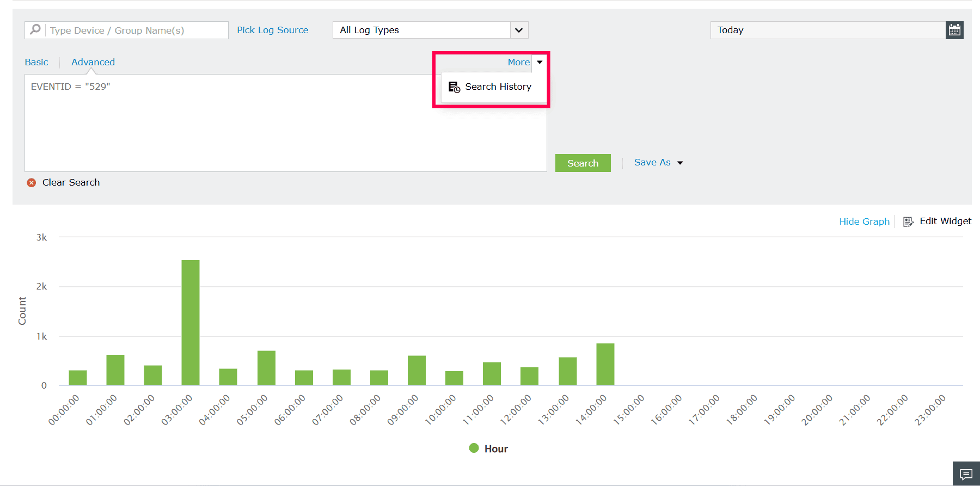The width and height of the screenshot is (980, 486).
Task: Open the Save As dropdown
Action: [658, 162]
